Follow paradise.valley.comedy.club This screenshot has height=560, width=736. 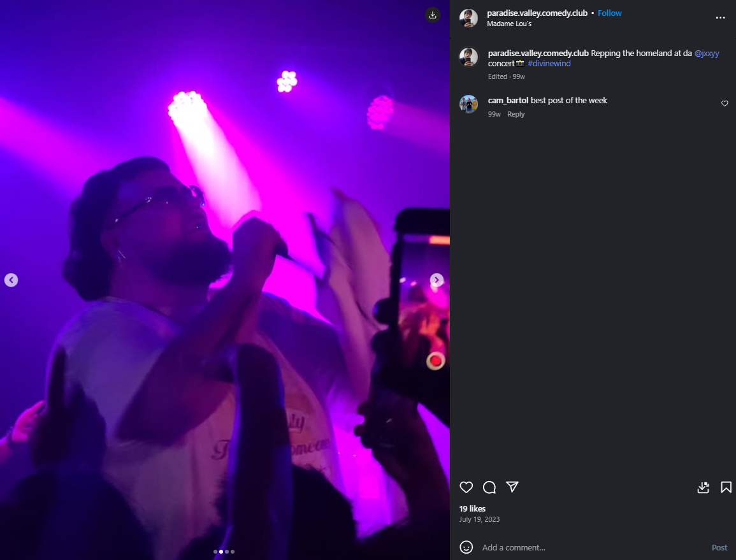[609, 13]
